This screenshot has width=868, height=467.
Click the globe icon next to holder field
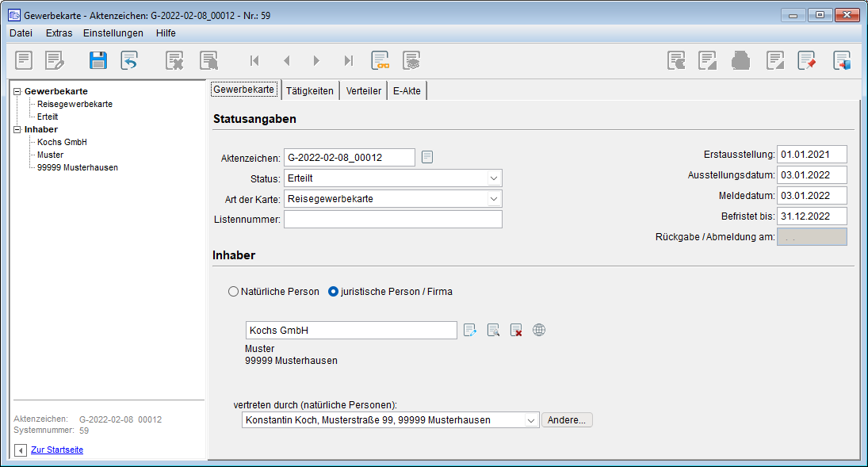(539, 330)
